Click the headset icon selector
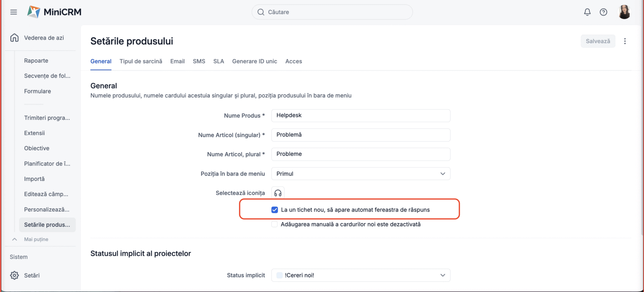Screen dimensions: 644x292 (x=278, y=193)
